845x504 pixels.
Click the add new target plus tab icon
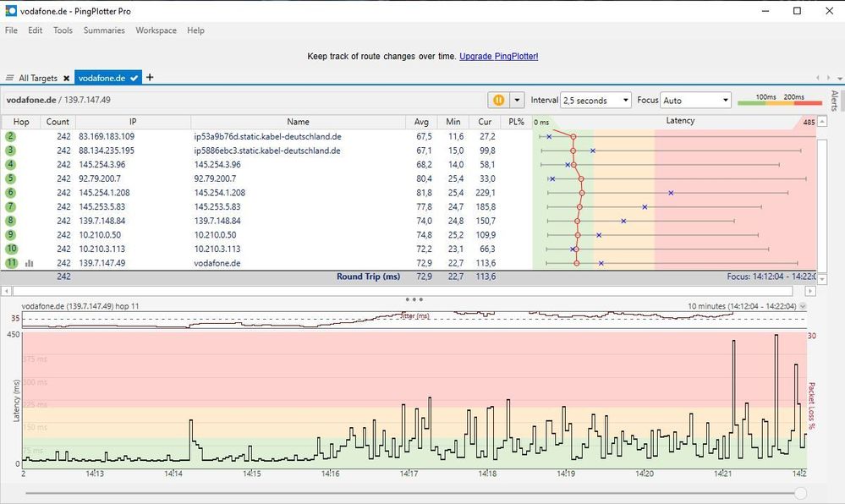[150, 78]
